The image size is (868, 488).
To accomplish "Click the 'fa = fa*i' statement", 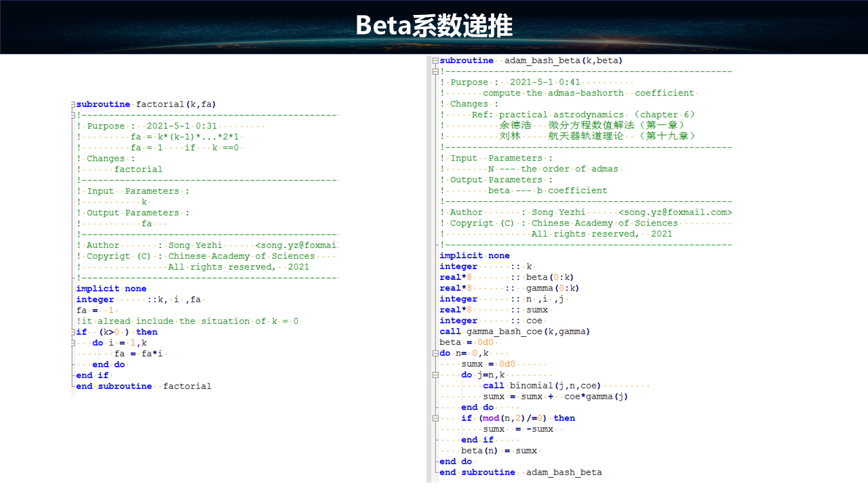I will click(x=140, y=354).
